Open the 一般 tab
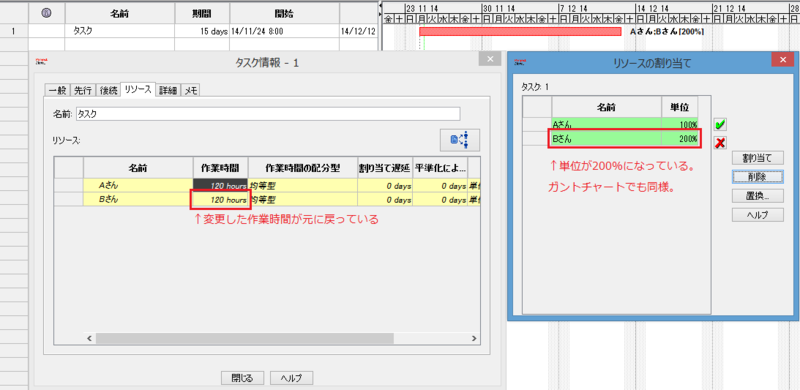Image resolution: width=800 pixels, height=390 pixels. coord(57,90)
